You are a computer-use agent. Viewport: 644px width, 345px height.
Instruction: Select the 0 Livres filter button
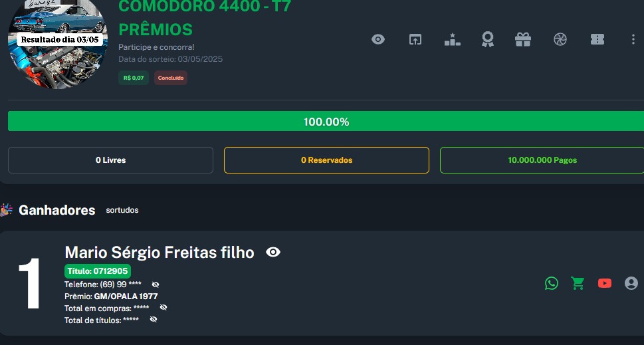[110, 160]
